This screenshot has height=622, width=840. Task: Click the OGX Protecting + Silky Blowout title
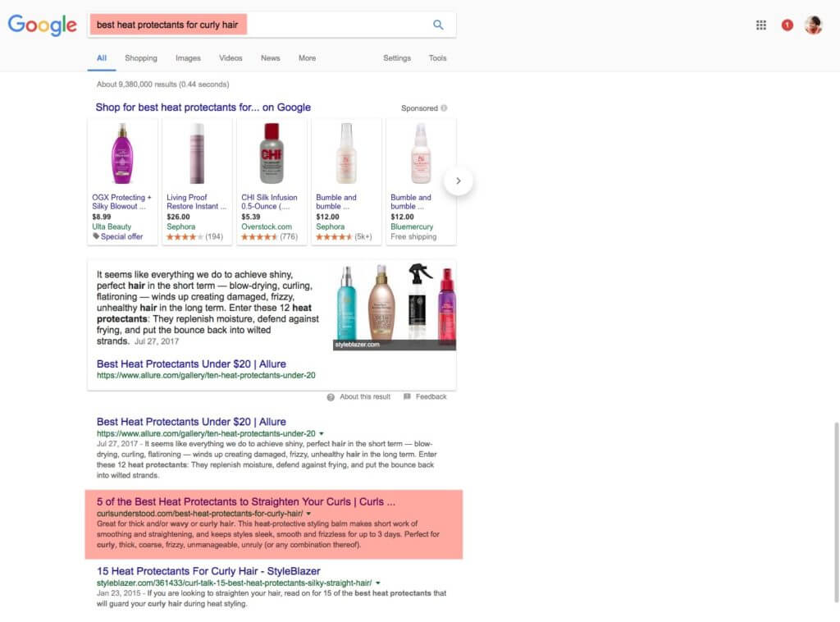click(x=121, y=202)
